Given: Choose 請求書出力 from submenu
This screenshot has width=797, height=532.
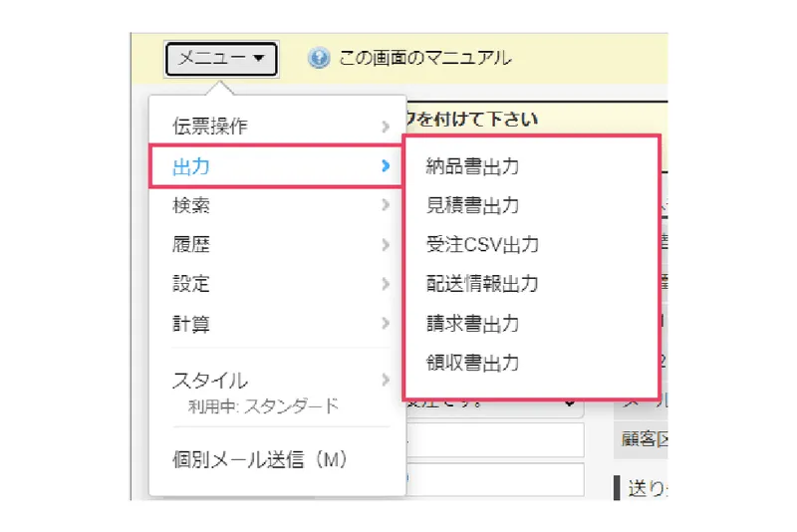Looking at the screenshot, I should click(x=472, y=323).
